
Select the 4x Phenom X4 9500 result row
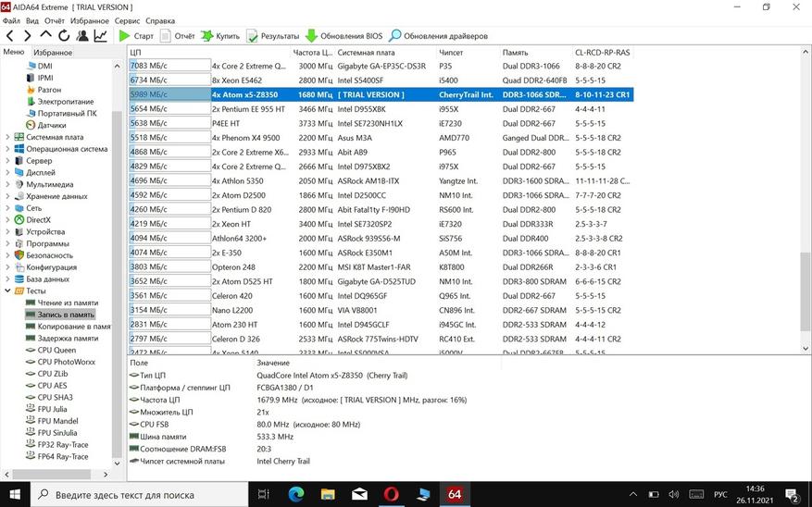click(381, 138)
